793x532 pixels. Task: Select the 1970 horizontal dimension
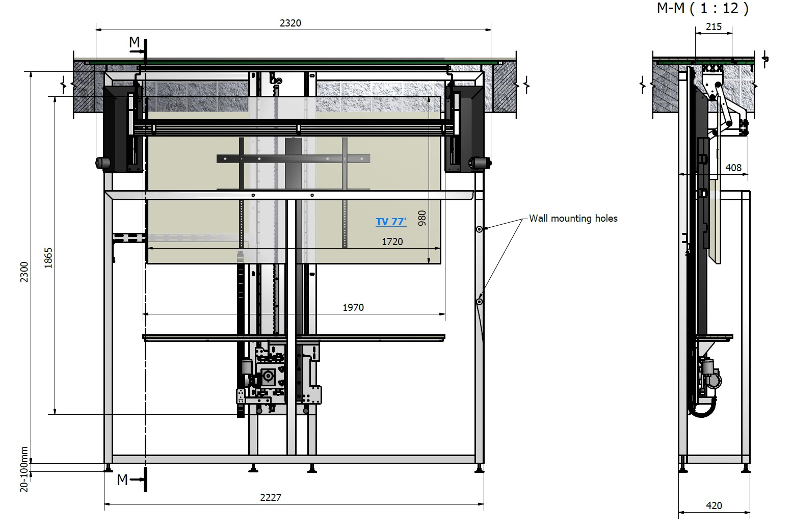point(353,307)
